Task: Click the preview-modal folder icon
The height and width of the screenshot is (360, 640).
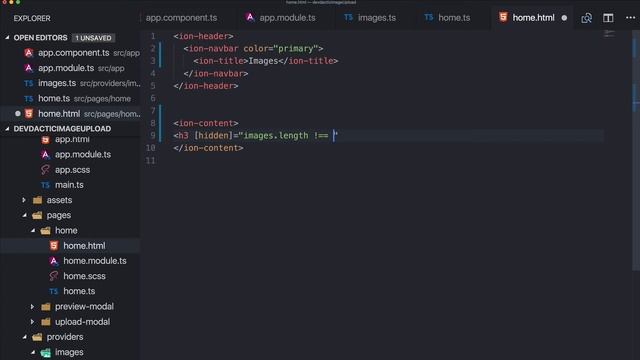Action: pos(46,307)
